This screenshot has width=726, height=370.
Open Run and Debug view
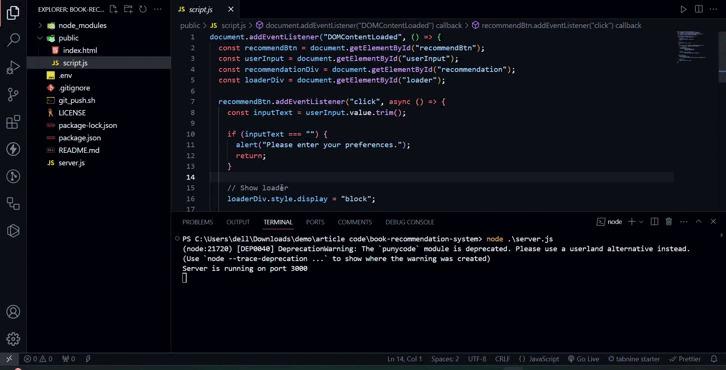pyautogui.click(x=13, y=68)
